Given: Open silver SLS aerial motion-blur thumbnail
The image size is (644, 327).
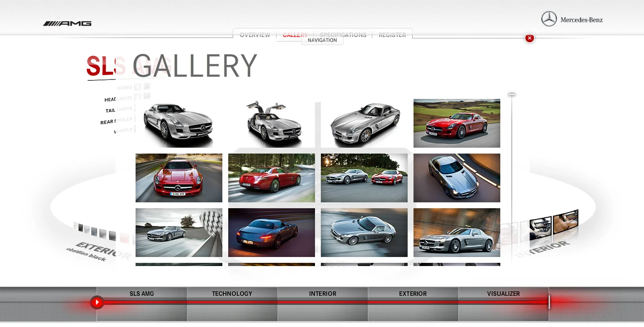Looking at the screenshot, I should (364, 233).
